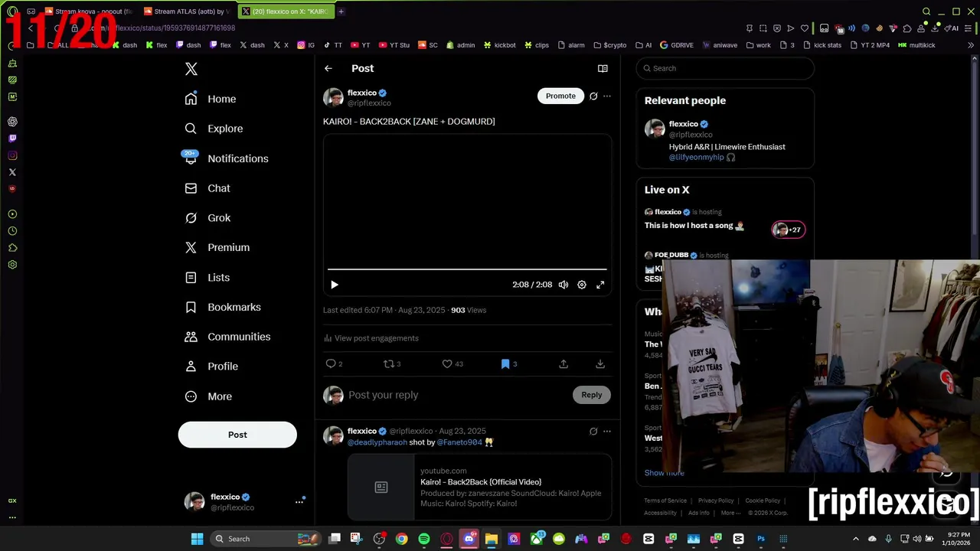This screenshot has width=980, height=551.
Task: Click the Reply button
Action: coord(591,395)
